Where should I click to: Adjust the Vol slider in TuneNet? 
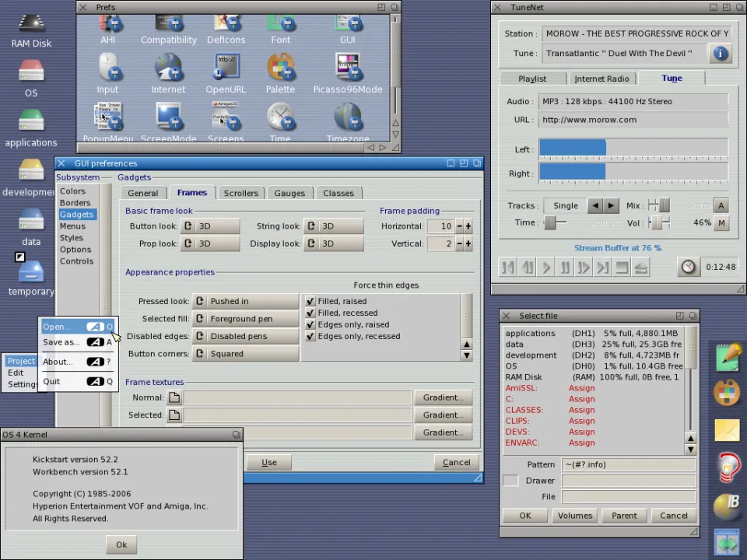pyautogui.click(x=658, y=222)
